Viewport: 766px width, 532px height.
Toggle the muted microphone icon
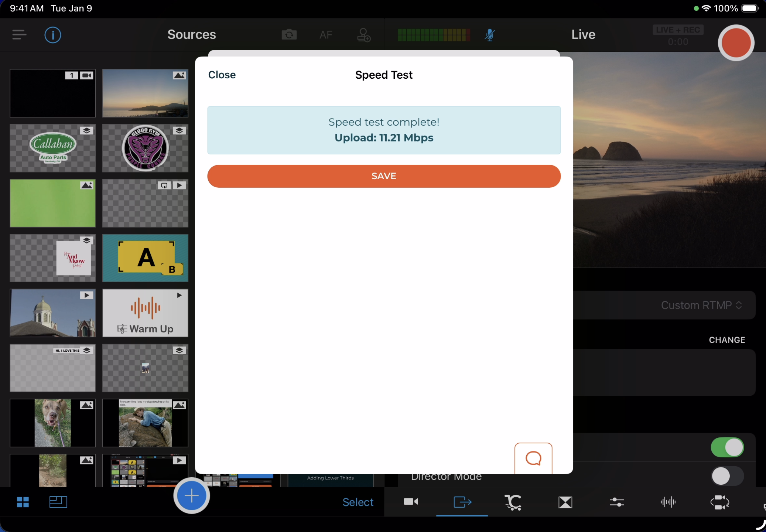click(x=490, y=35)
